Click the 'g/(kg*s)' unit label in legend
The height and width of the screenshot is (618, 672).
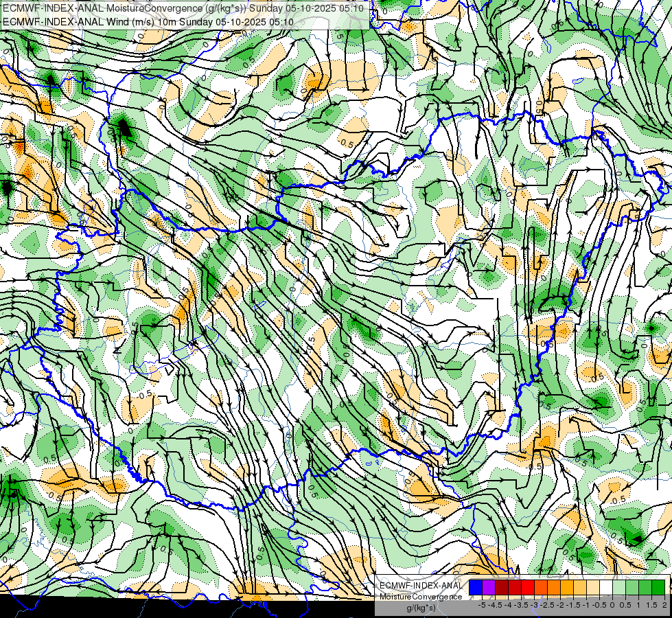(x=421, y=608)
